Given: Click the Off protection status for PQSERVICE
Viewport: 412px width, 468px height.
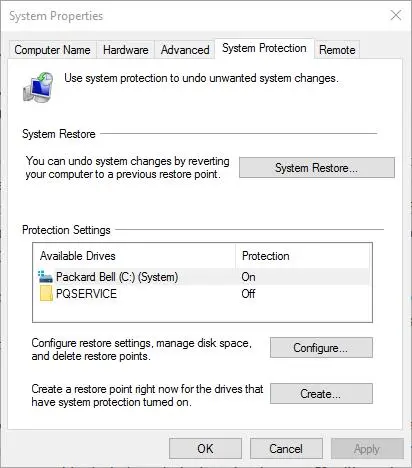Looking at the screenshot, I should [248, 294].
